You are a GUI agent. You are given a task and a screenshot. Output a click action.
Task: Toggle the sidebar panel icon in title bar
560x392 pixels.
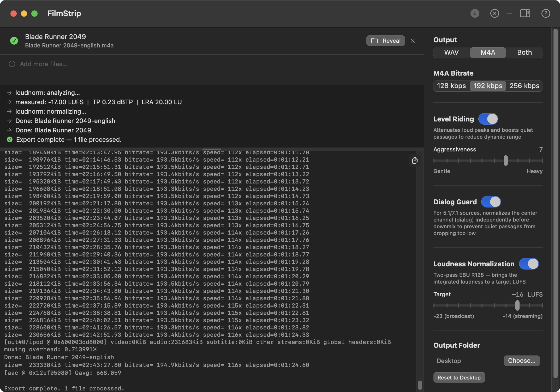pyautogui.click(x=525, y=13)
